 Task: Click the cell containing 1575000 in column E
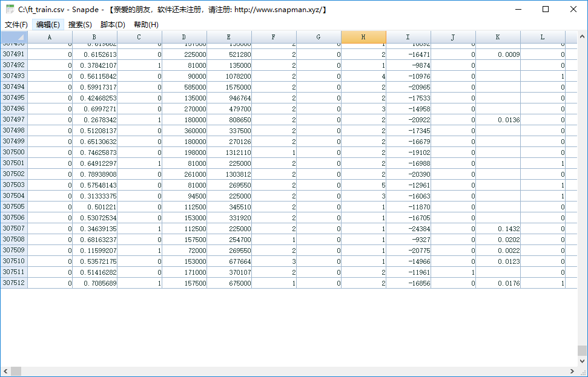[229, 87]
